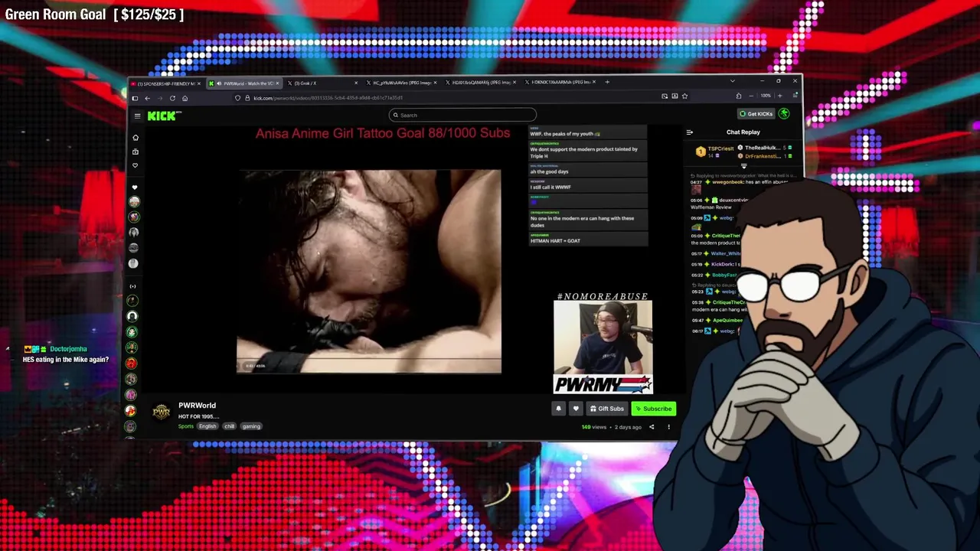Zoom out the browser page
The width and height of the screenshot is (980, 551).
[x=751, y=96]
